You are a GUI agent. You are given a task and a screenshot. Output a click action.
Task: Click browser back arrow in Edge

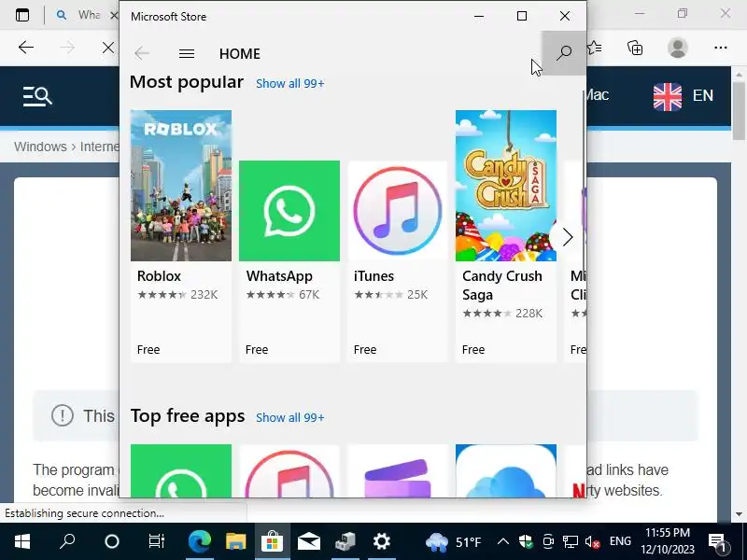26,48
